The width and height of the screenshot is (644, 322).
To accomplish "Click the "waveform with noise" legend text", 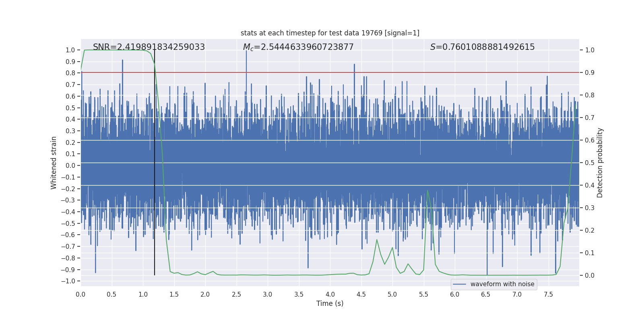I will [x=502, y=284].
